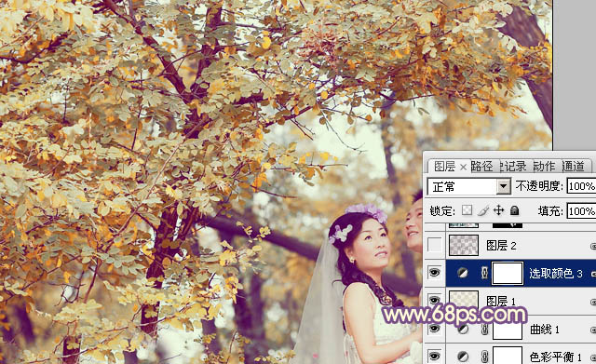The width and height of the screenshot is (596, 364).
Task: Click the lock position move icon
Action: tap(499, 210)
